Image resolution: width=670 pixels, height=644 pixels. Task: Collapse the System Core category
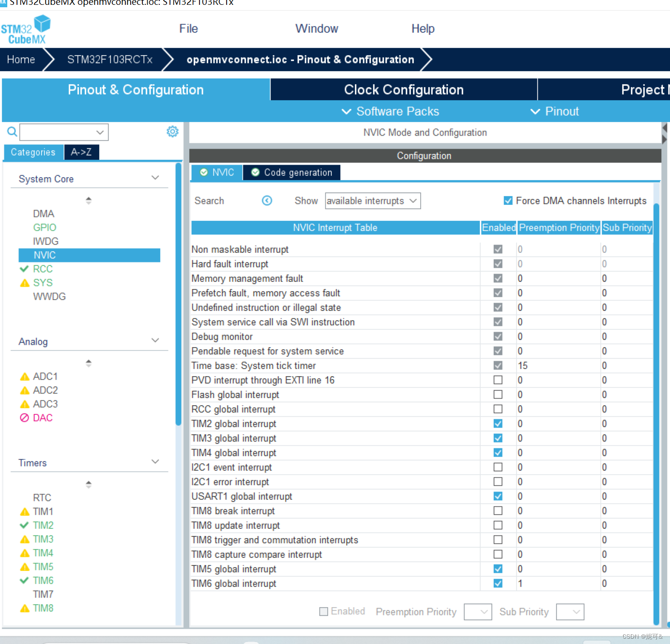point(155,178)
